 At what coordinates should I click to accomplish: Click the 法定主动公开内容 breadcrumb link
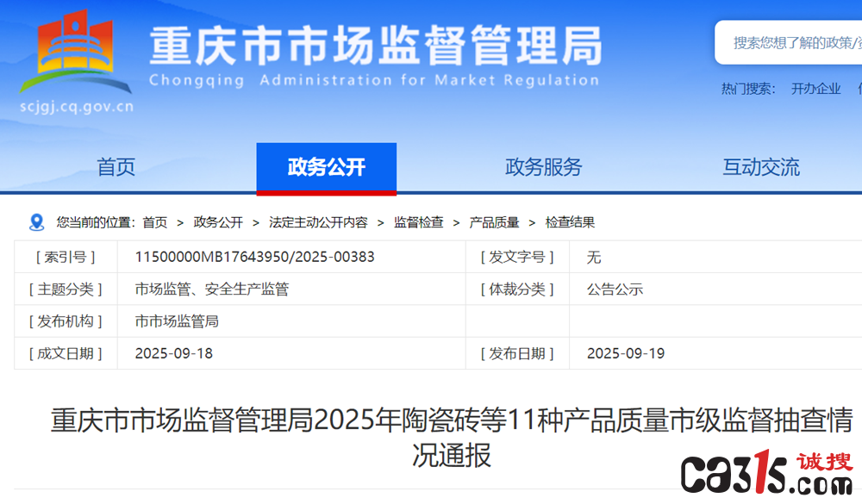(318, 222)
